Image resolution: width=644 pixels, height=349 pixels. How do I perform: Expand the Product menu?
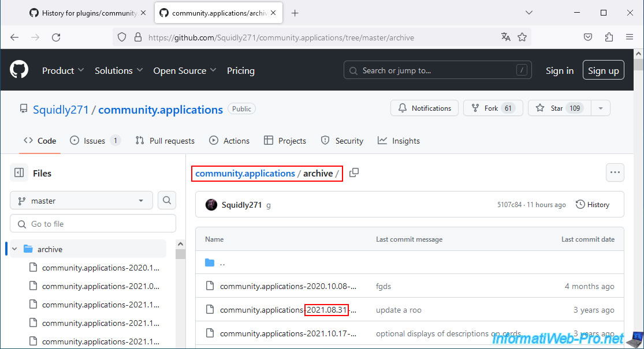(x=63, y=70)
